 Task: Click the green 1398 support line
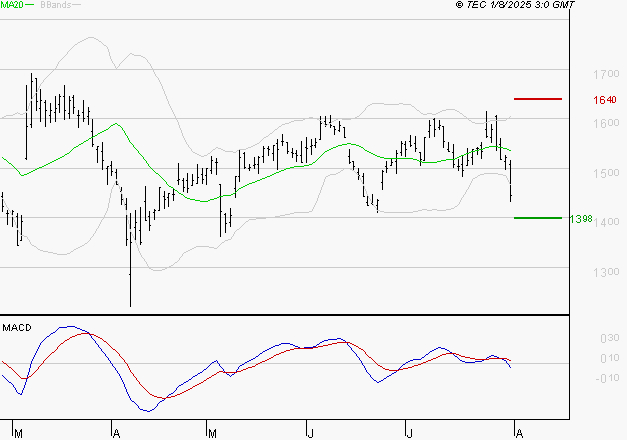pyautogui.click(x=538, y=218)
